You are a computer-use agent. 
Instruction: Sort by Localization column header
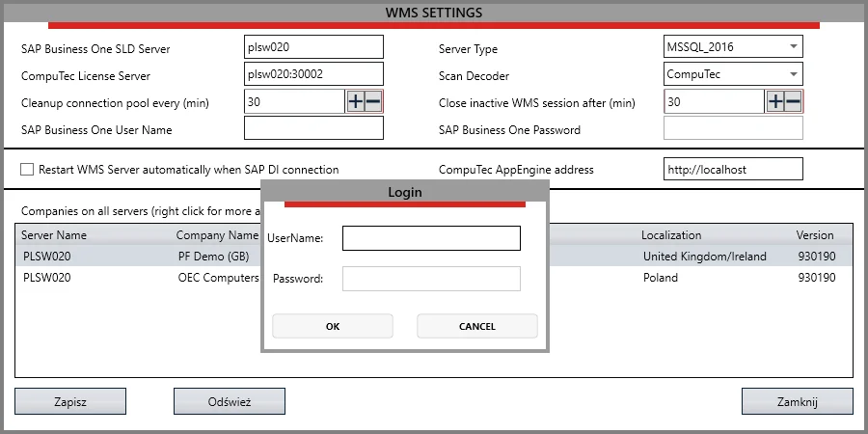click(x=671, y=234)
